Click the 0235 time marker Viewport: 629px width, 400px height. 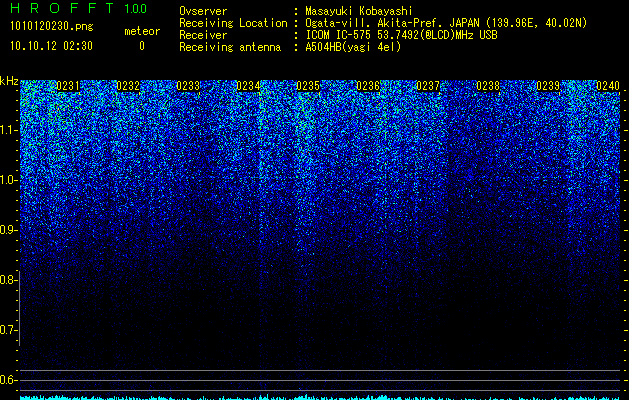308,86
